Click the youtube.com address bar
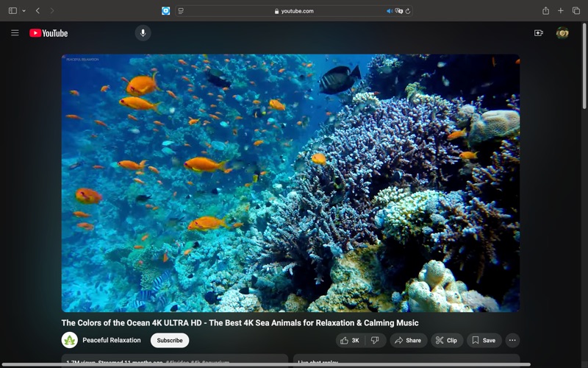 (x=294, y=11)
